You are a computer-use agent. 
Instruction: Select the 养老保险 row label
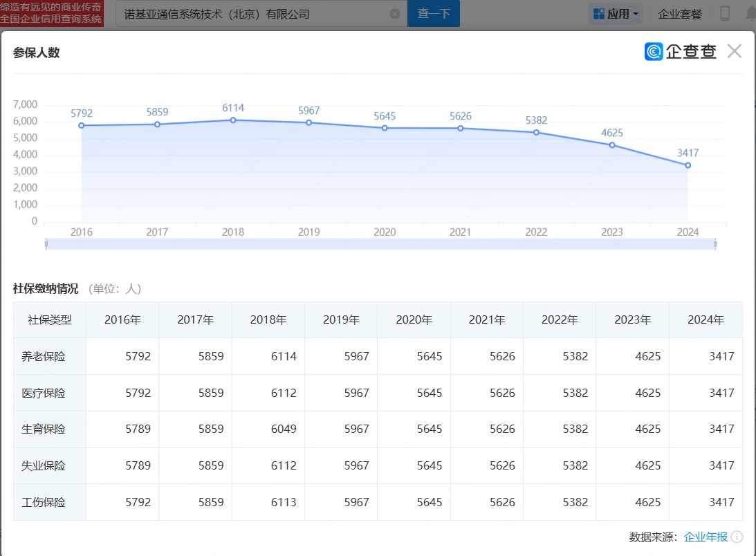click(x=44, y=356)
